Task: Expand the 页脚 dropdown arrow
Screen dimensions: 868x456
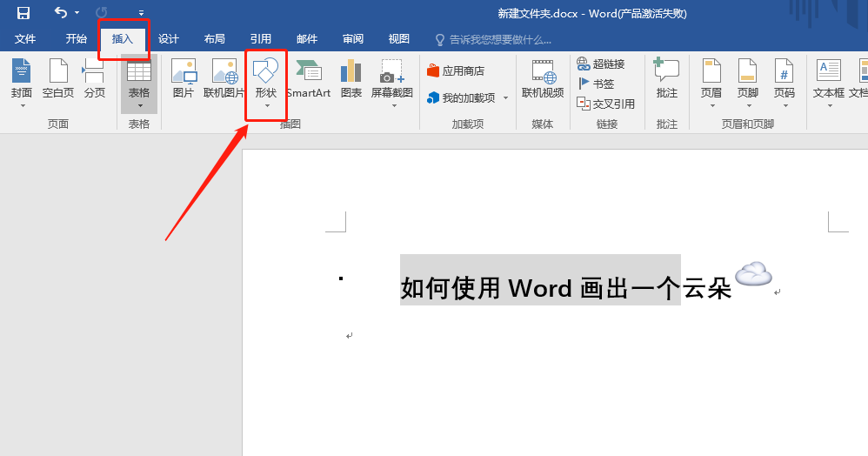Action: coord(749,106)
